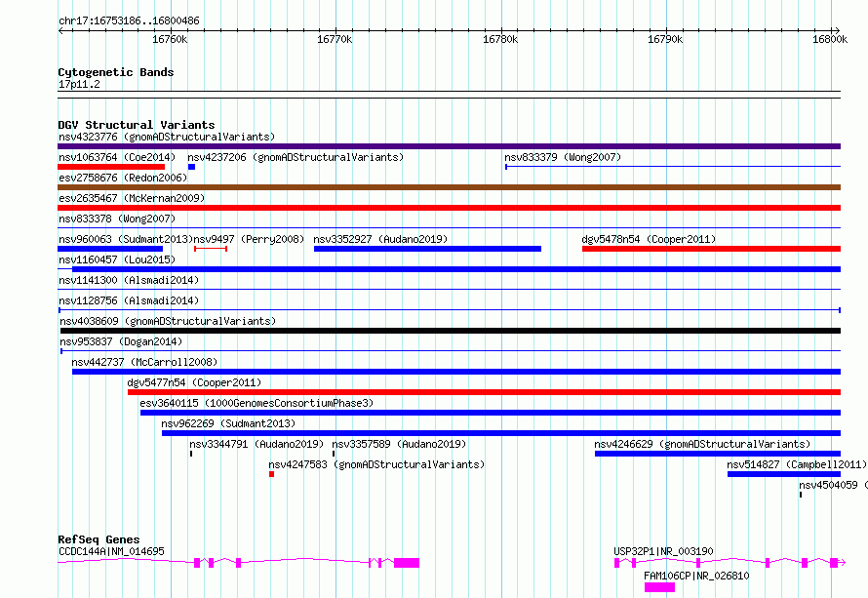
Task: Click the large CCDC144A terminal exon block
Action: click(x=407, y=563)
